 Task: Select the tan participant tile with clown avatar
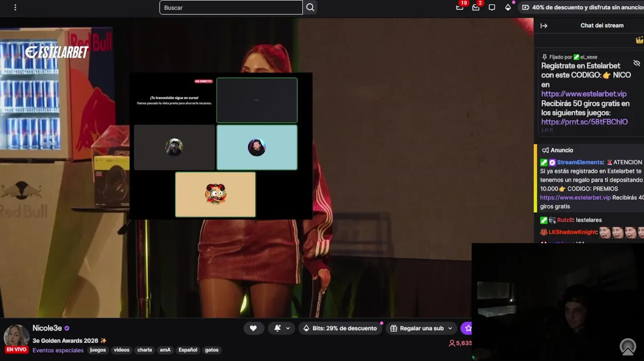(215, 195)
